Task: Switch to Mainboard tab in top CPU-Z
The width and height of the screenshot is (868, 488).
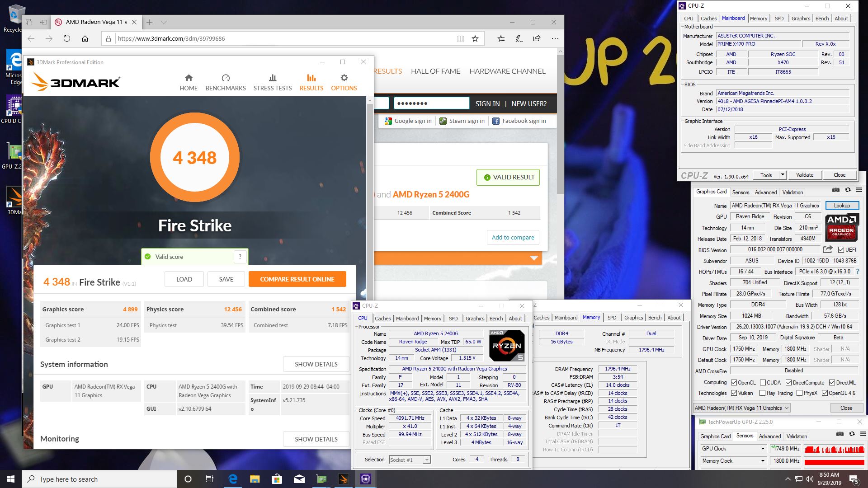Action: pos(733,18)
